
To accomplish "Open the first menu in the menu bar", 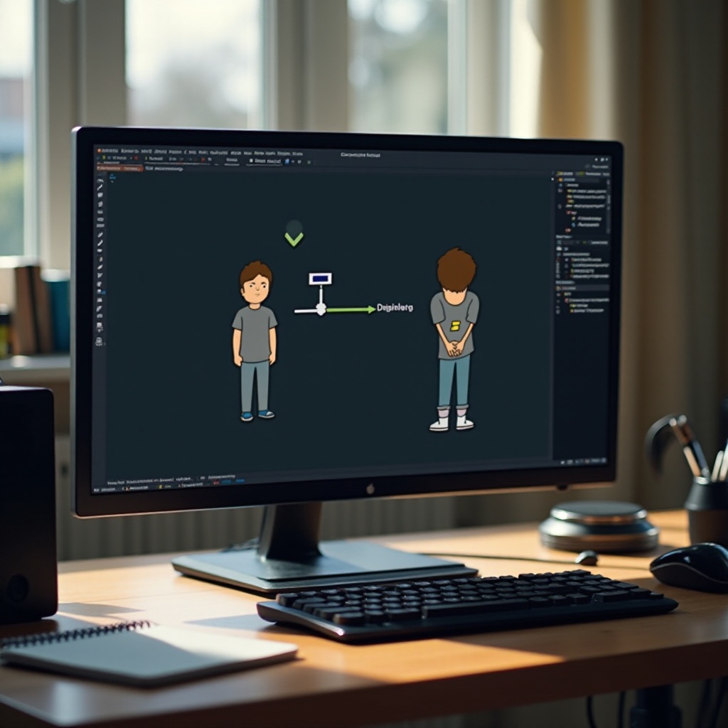I will click(109, 151).
